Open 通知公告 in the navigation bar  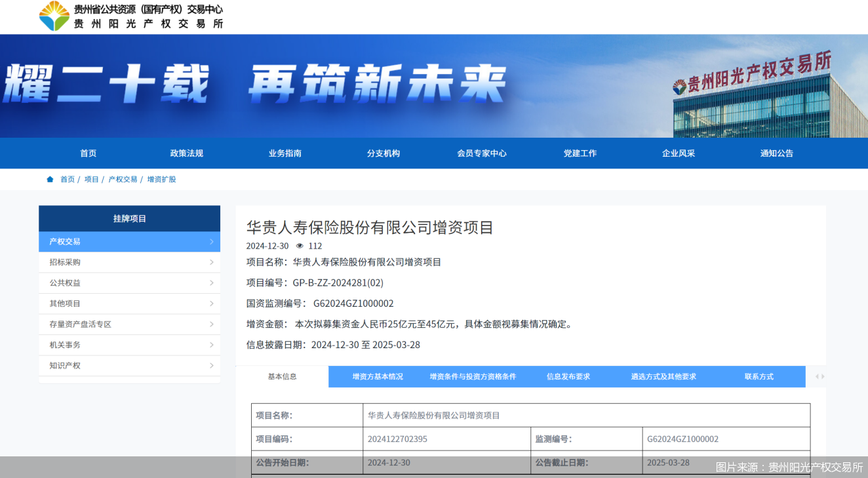[777, 153]
